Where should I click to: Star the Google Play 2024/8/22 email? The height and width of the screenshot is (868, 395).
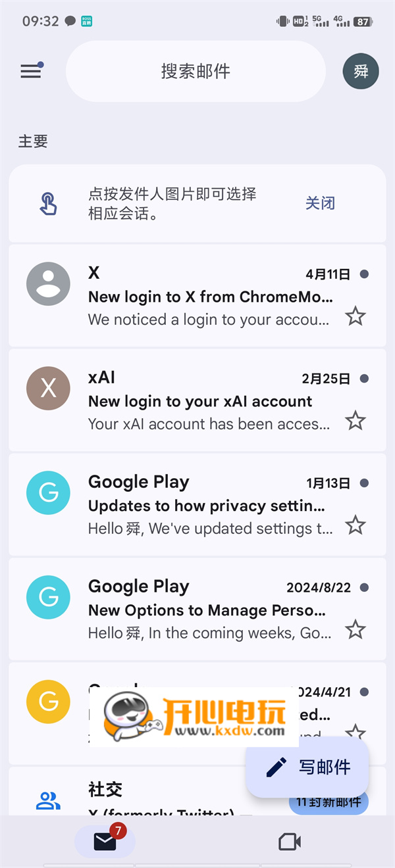click(355, 629)
